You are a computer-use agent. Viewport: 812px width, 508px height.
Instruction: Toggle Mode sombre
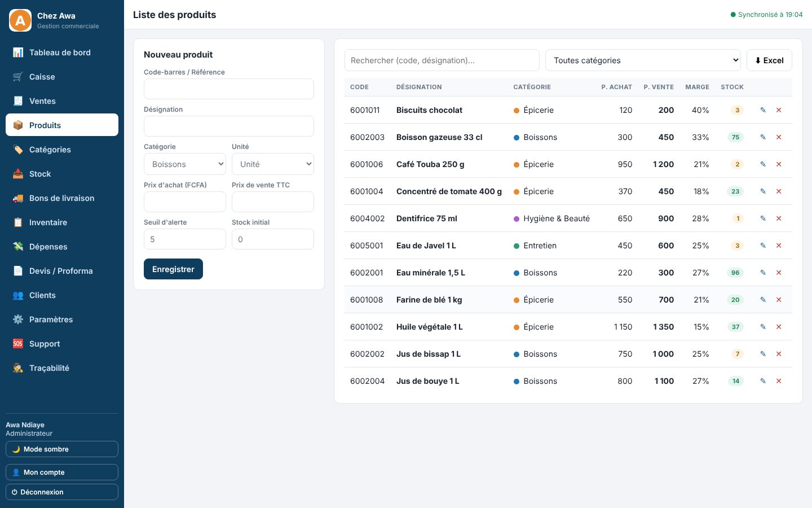tap(62, 449)
